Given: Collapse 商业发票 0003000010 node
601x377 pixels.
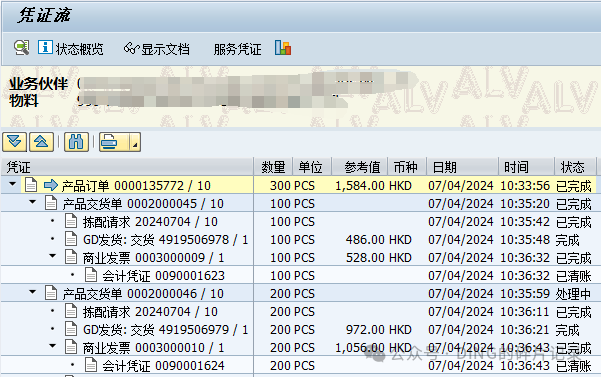Looking at the screenshot, I should (53, 346).
